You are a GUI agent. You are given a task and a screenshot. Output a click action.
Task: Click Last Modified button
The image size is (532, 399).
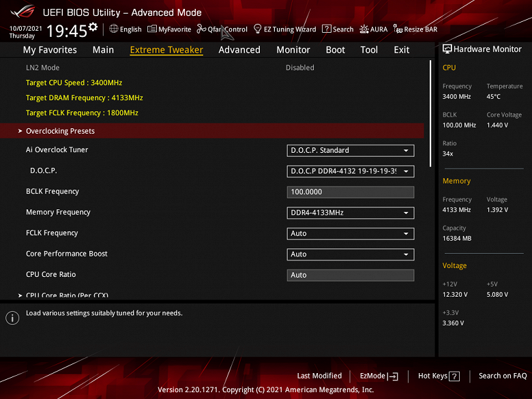319,376
